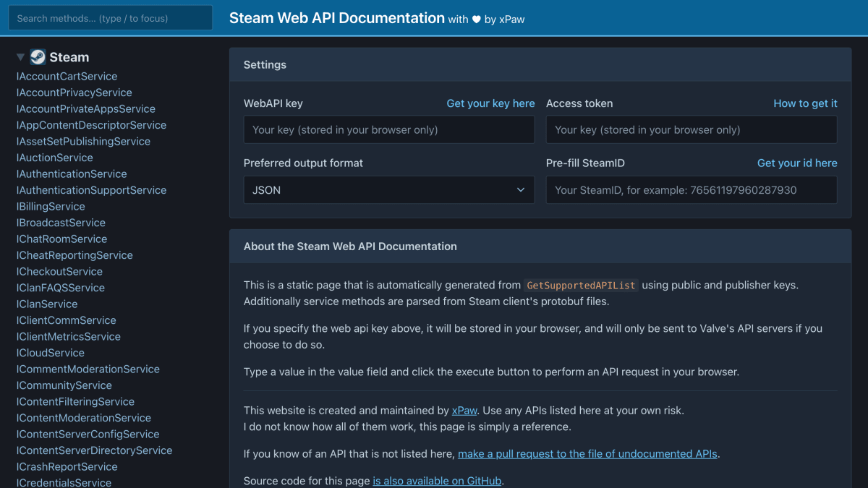Select IAuthenticationService in sidebar
868x488 pixels.
(72, 174)
